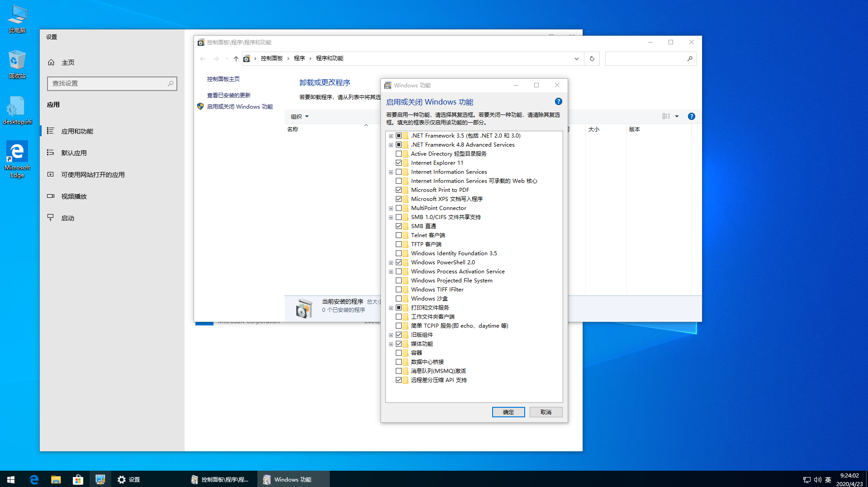Open Microsoft Store from the taskbar

click(78, 479)
